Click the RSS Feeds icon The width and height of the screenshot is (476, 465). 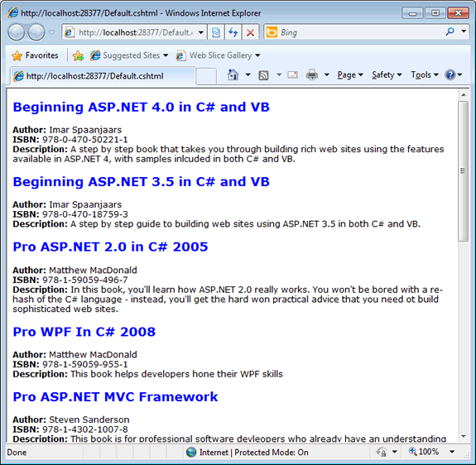tap(263, 75)
